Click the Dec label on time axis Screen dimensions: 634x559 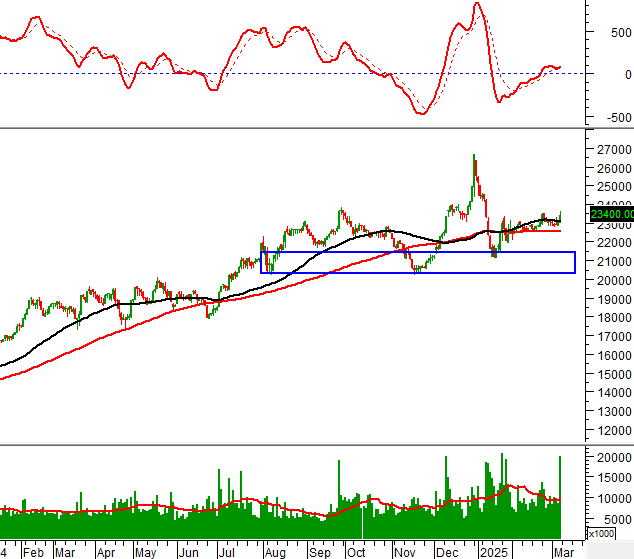[447, 553]
